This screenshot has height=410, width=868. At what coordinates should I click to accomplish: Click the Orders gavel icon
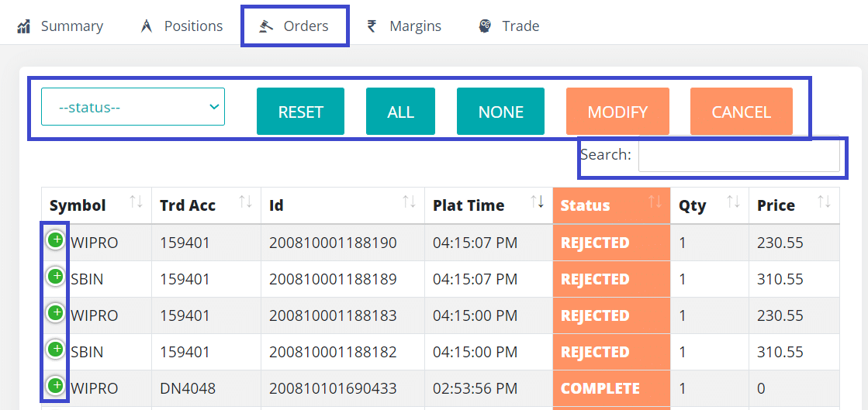266,26
